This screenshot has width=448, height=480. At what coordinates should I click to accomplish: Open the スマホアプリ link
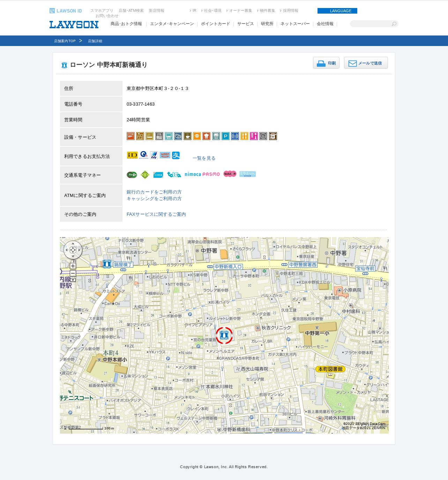tap(102, 11)
